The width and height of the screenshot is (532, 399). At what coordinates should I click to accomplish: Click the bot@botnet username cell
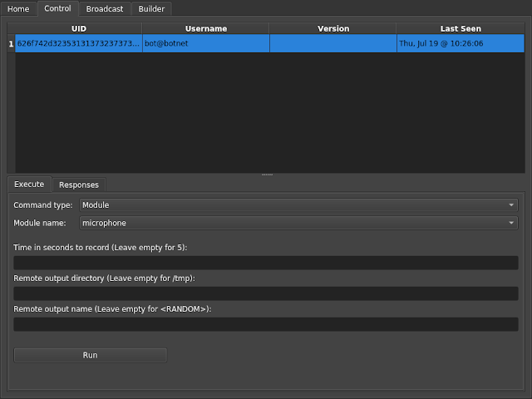coord(206,43)
